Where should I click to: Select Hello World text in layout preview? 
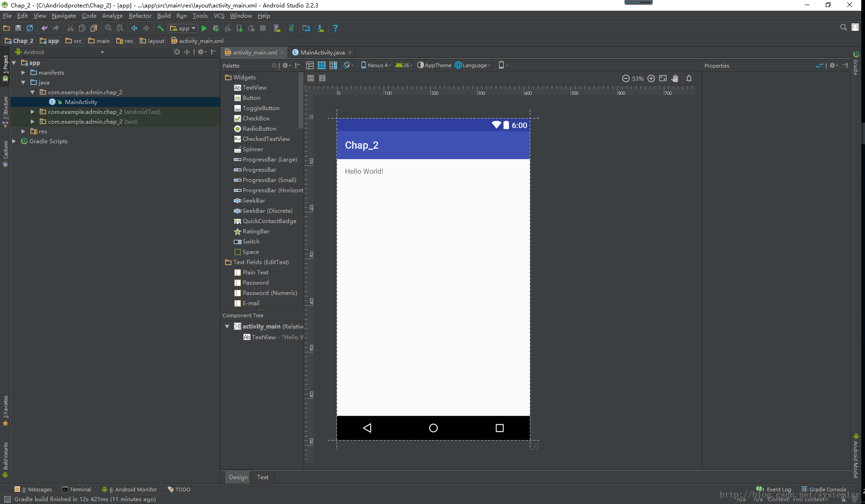[364, 171]
